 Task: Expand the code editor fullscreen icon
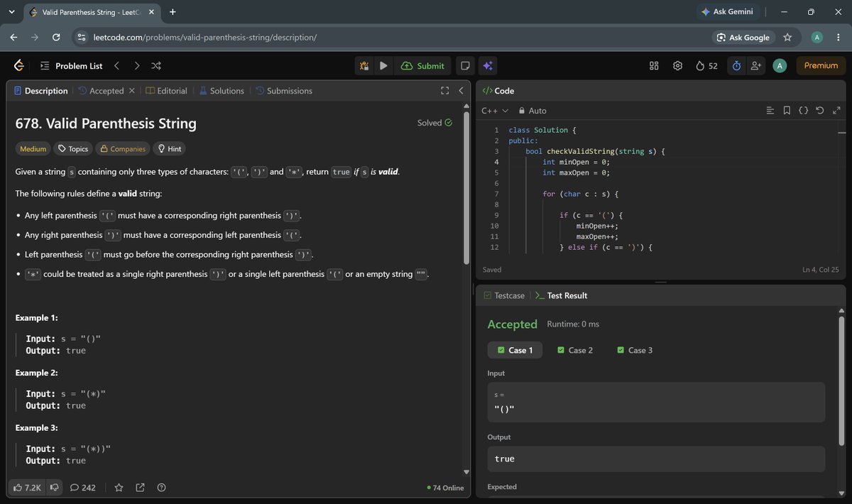(836, 111)
